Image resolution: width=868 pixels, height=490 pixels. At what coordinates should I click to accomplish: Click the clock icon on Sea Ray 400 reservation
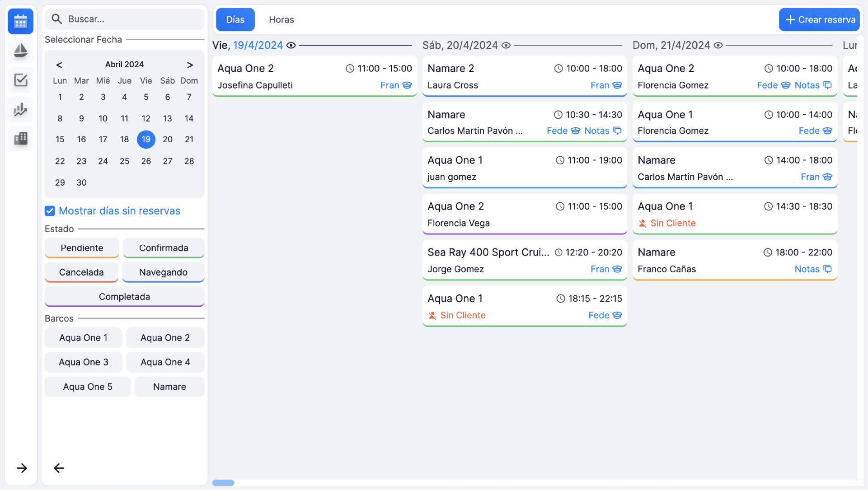pyautogui.click(x=558, y=252)
